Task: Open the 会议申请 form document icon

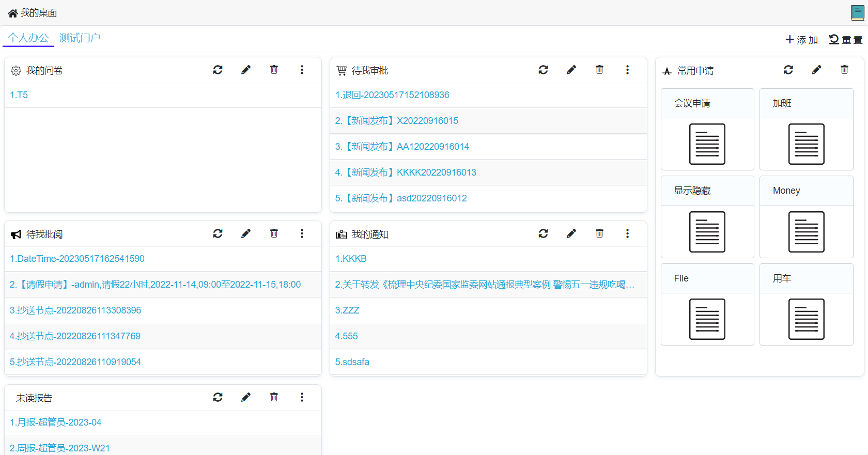Action: [x=707, y=144]
